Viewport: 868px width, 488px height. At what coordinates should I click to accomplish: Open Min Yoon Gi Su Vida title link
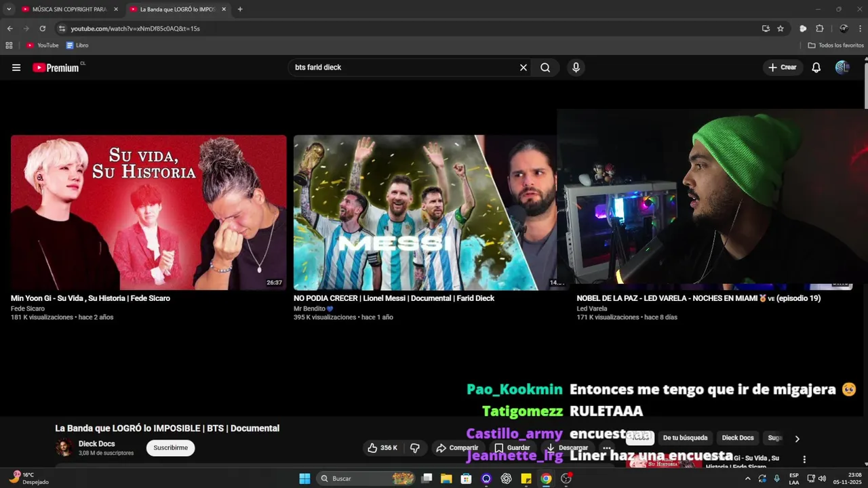[90, 298]
